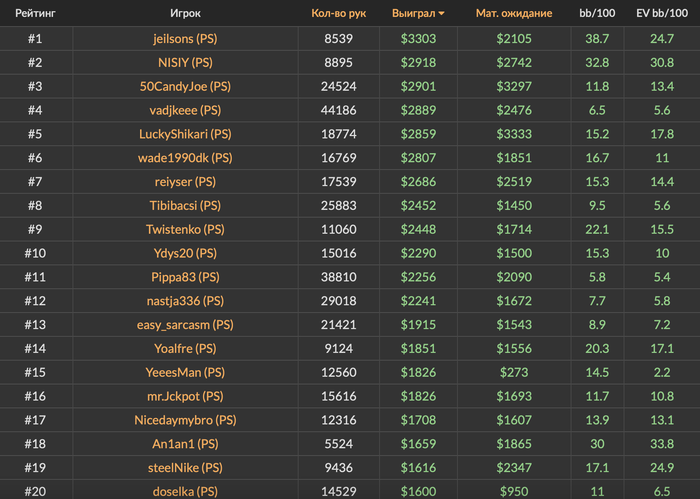Open easy_sarcasm (PS) player profile
This screenshot has height=499, width=700.
click(x=185, y=325)
